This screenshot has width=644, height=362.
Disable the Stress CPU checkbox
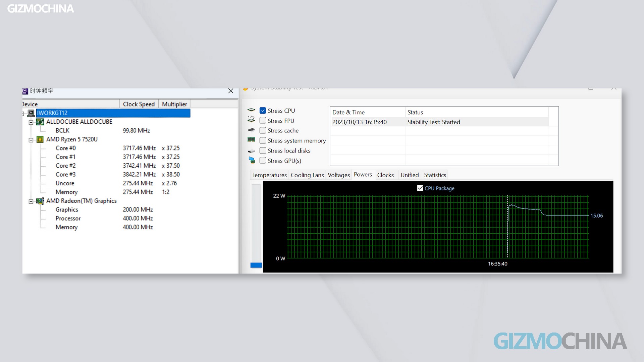point(263,110)
